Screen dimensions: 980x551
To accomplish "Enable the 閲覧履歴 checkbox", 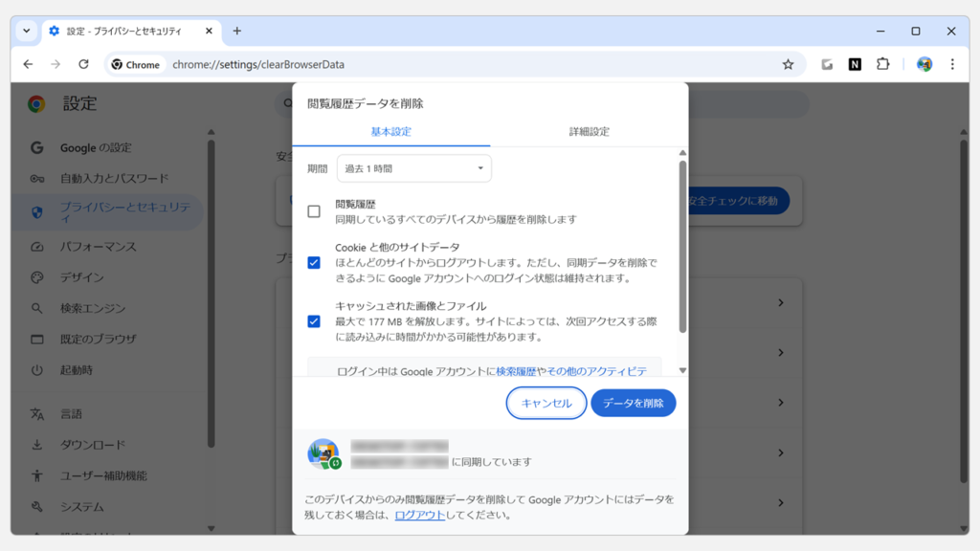I will tap(314, 211).
